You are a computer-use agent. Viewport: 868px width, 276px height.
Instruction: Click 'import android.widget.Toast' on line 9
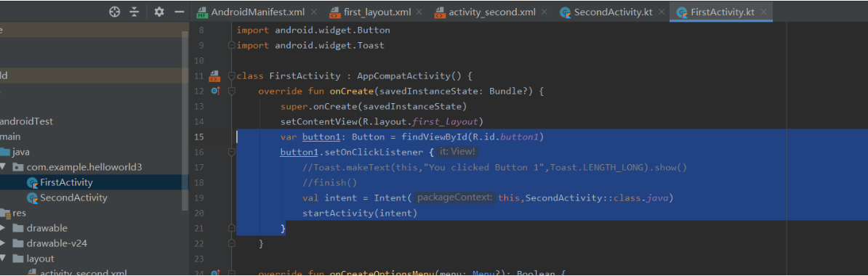tap(310, 45)
